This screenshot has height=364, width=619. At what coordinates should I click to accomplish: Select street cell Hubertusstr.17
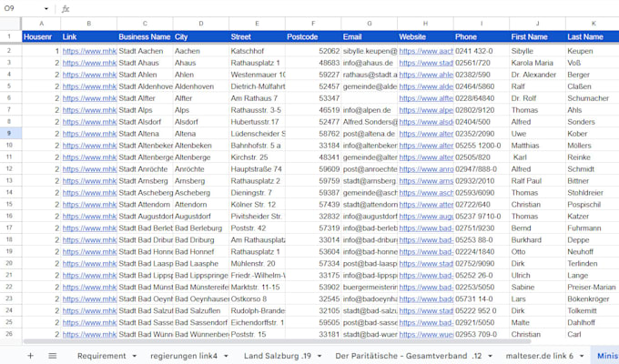pyautogui.click(x=257, y=122)
